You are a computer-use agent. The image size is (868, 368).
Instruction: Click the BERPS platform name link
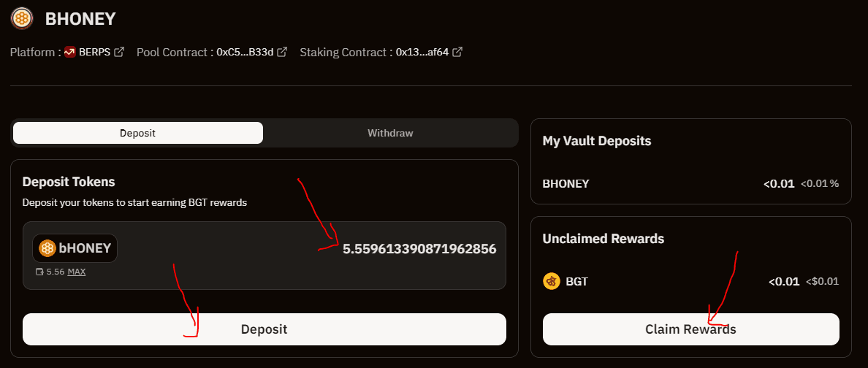[95, 53]
